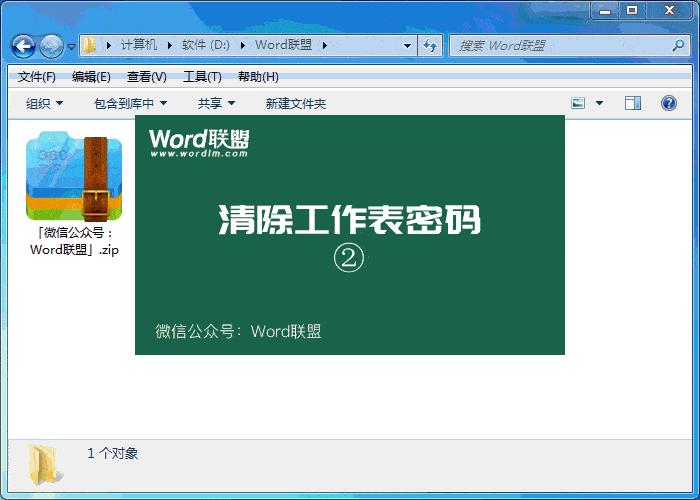Click the 新建文件夹 button
The width and height of the screenshot is (700, 500).
[x=296, y=104]
